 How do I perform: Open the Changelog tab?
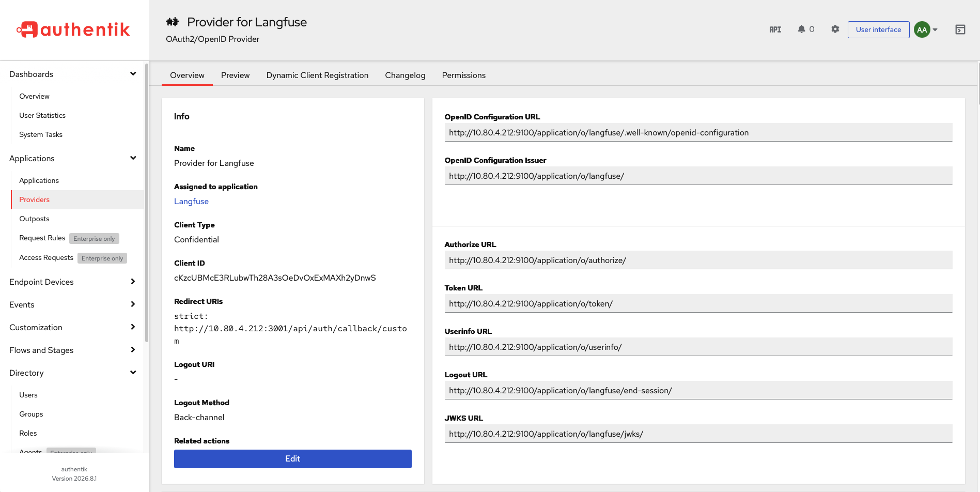(x=405, y=75)
